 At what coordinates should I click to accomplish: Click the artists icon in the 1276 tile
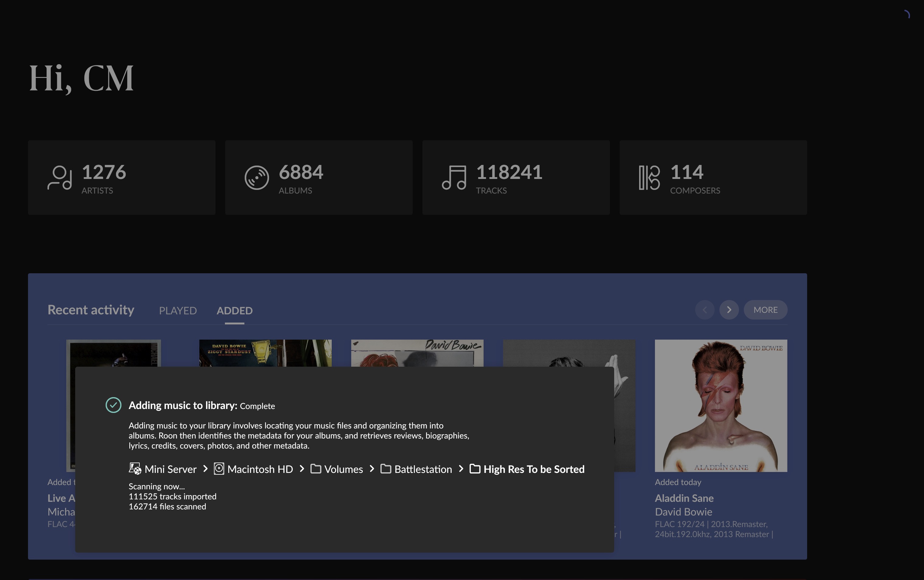point(59,178)
